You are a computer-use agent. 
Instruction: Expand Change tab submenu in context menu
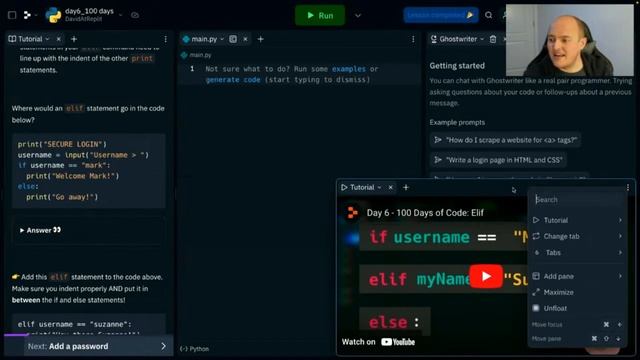620,236
